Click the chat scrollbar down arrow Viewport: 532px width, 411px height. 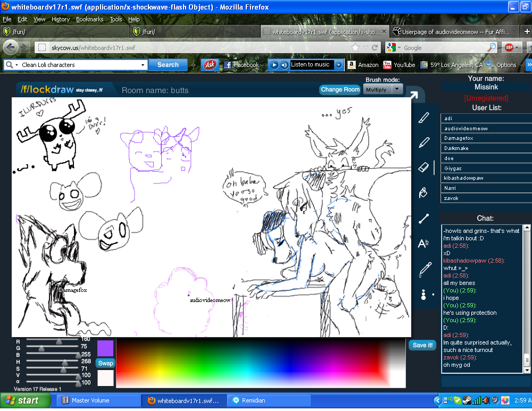pos(527,370)
